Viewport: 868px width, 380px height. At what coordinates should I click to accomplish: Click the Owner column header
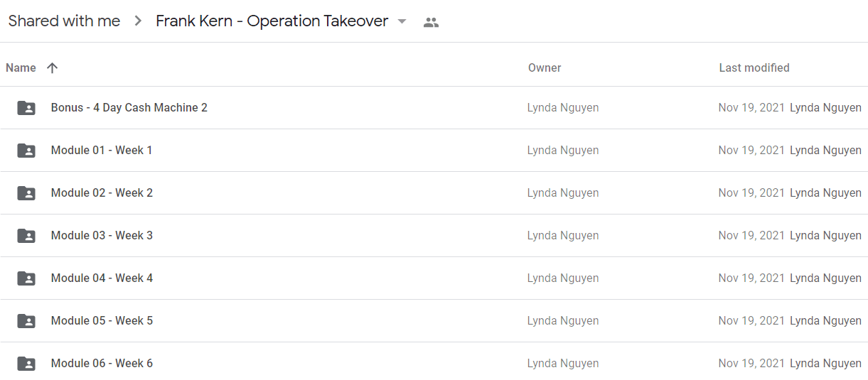pyautogui.click(x=545, y=68)
